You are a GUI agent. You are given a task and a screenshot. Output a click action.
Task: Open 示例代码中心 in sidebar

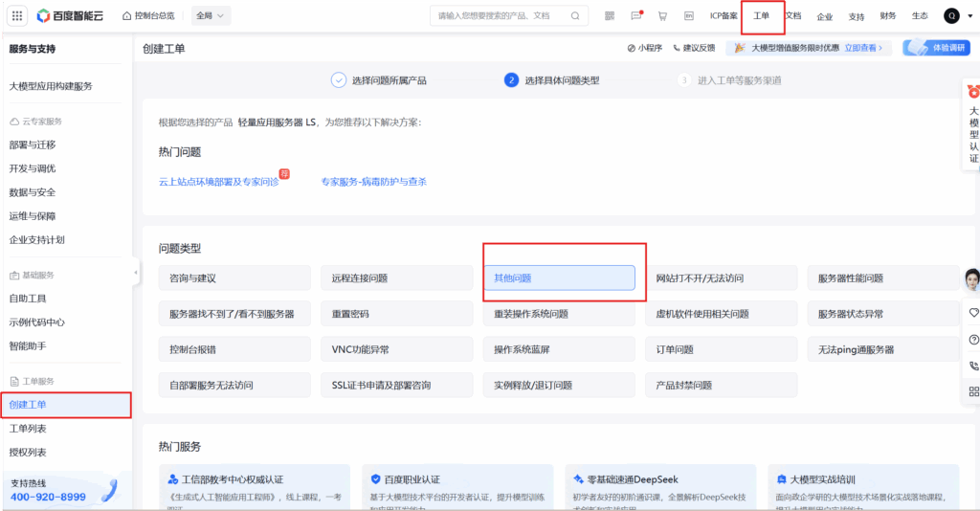37,322
